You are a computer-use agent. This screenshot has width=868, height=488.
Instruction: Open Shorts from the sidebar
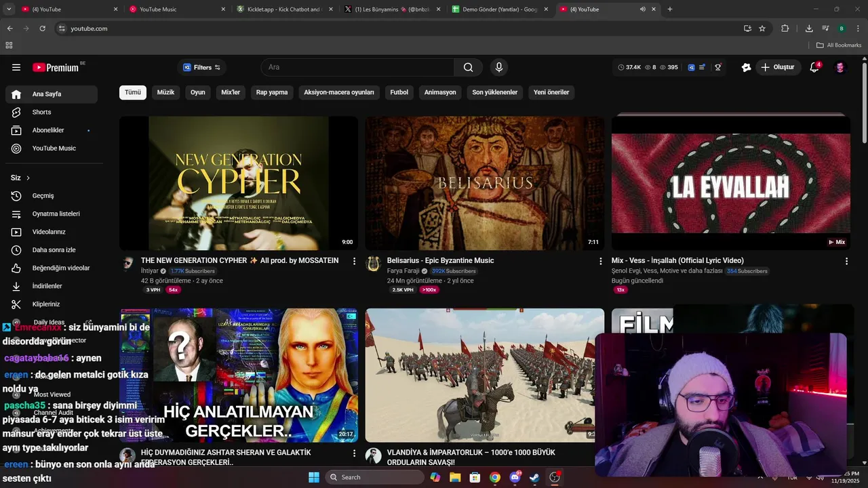coord(52,112)
